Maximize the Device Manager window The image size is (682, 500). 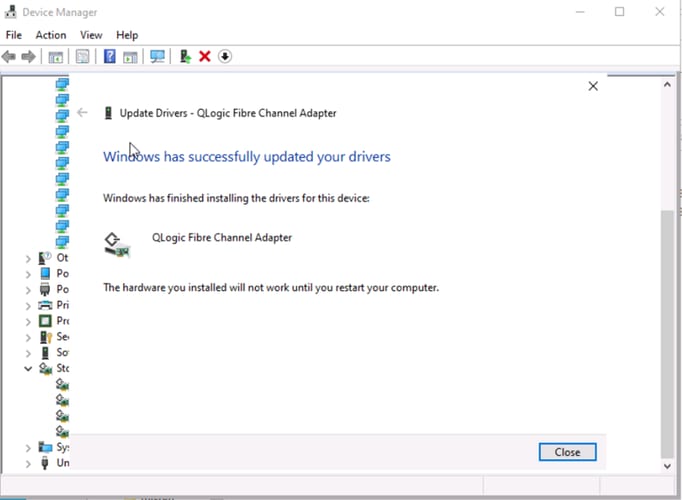(x=619, y=12)
